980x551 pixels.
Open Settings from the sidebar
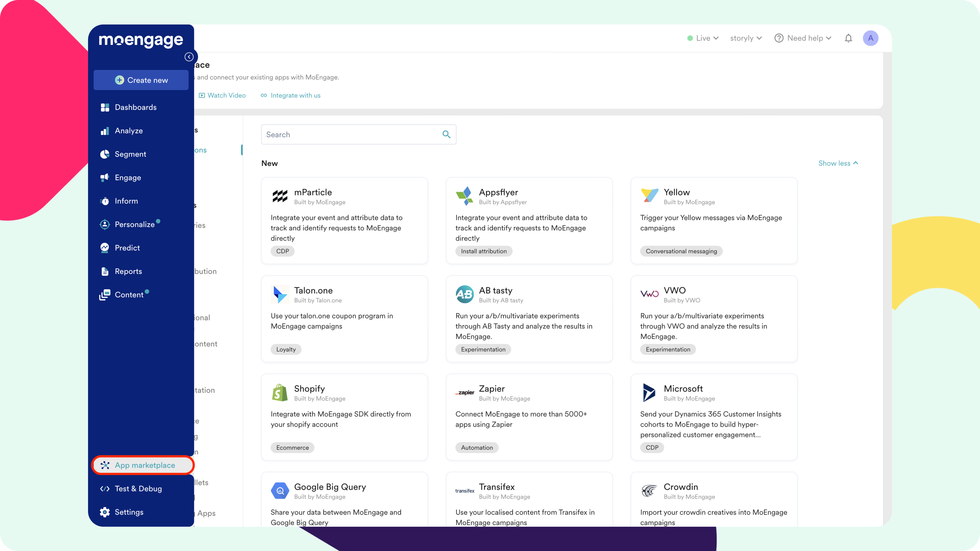pyautogui.click(x=129, y=512)
